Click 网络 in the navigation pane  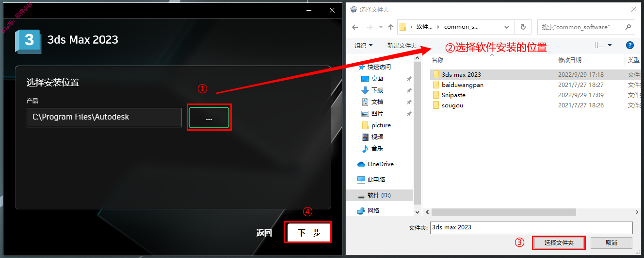point(373,210)
